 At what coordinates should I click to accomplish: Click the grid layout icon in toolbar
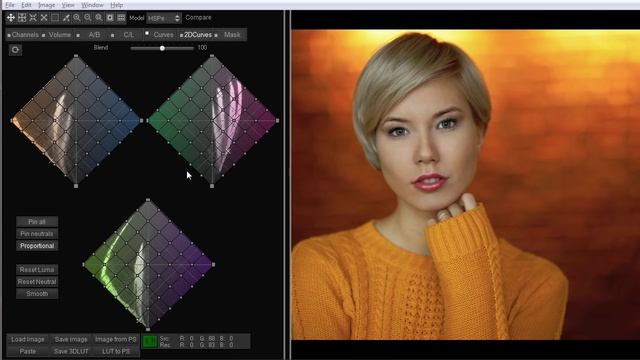click(121, 18)
